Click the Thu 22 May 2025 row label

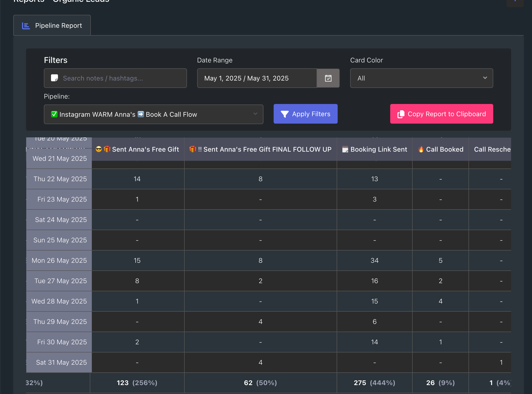tap(60, 179)
